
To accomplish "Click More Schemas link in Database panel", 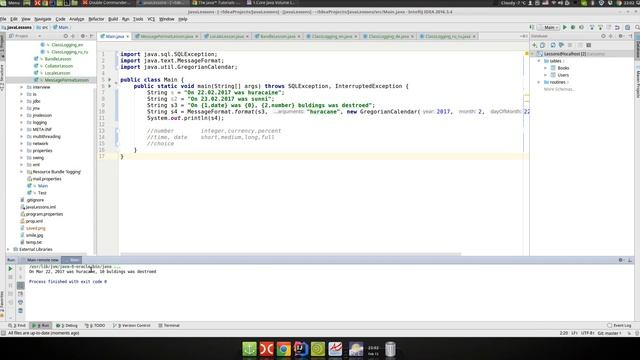I will [559, 89].
